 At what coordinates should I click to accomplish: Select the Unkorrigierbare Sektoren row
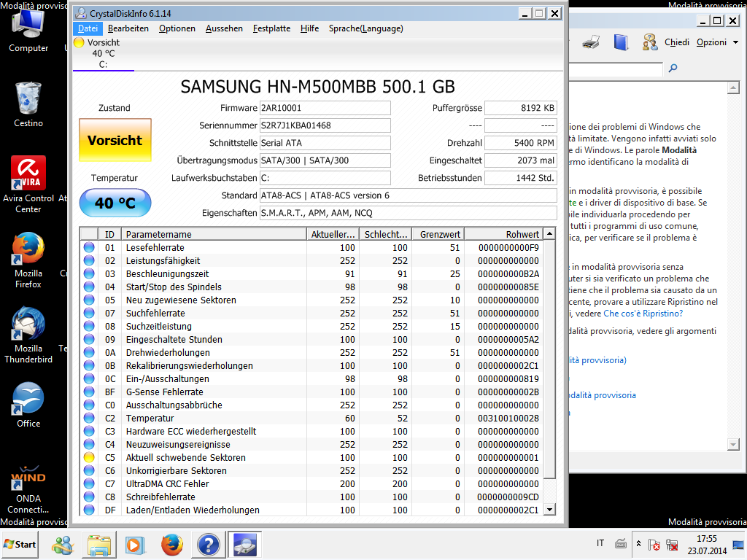pos(311,471)
